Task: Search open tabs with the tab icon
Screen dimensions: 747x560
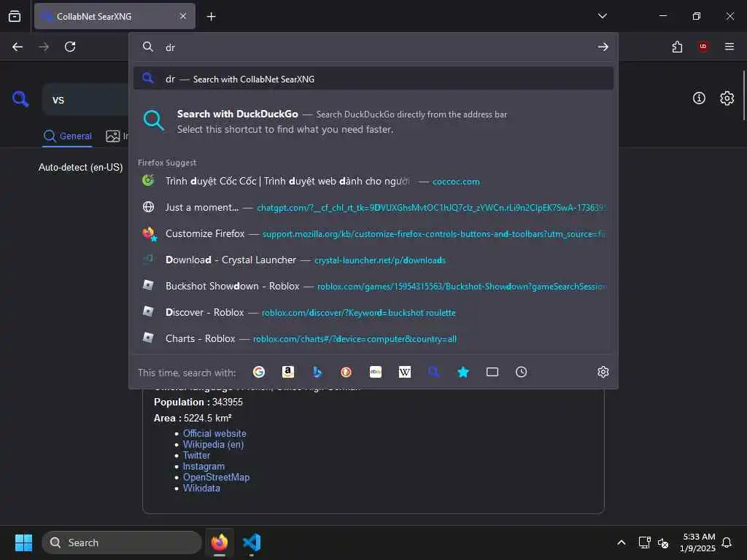Action: (x=492, y=372)
